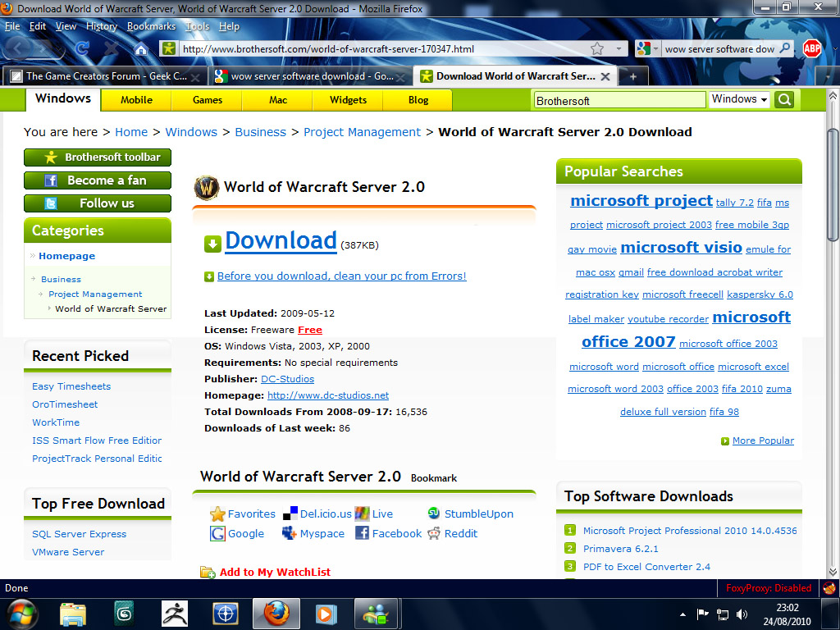Click the red Free license link
This screenshot has width=840, height=630.
[x=309, y=330]
